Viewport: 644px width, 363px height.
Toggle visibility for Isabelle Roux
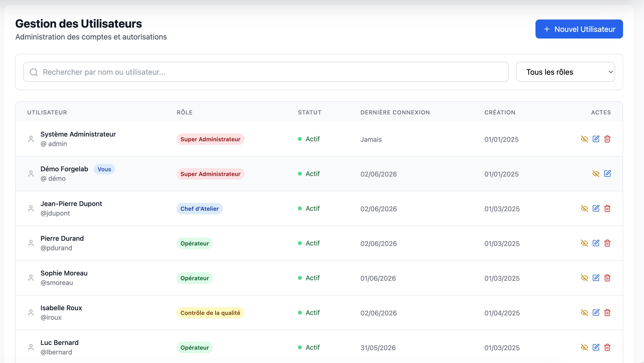coord(584,313)
